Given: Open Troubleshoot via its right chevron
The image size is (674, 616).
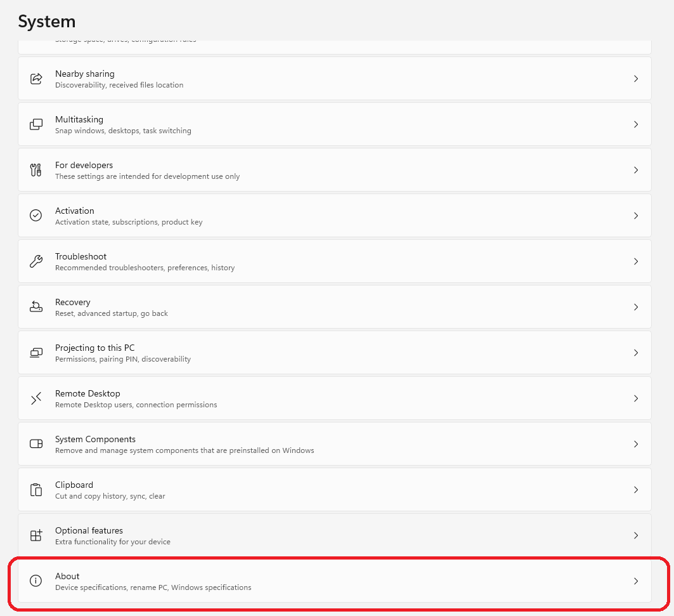Looking at the screenshot, I should [635, 261].
